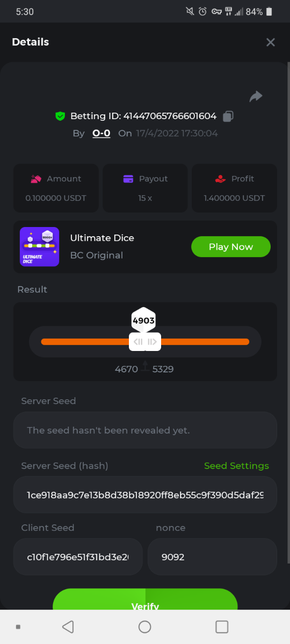
Task: Open Seed Settings link
Action: (x=236, y=466)
